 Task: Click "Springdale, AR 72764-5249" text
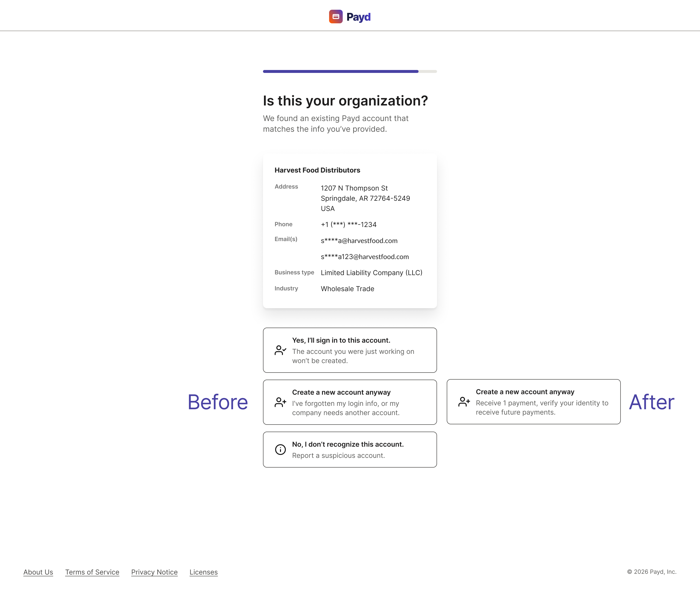[x=365, y=198]
